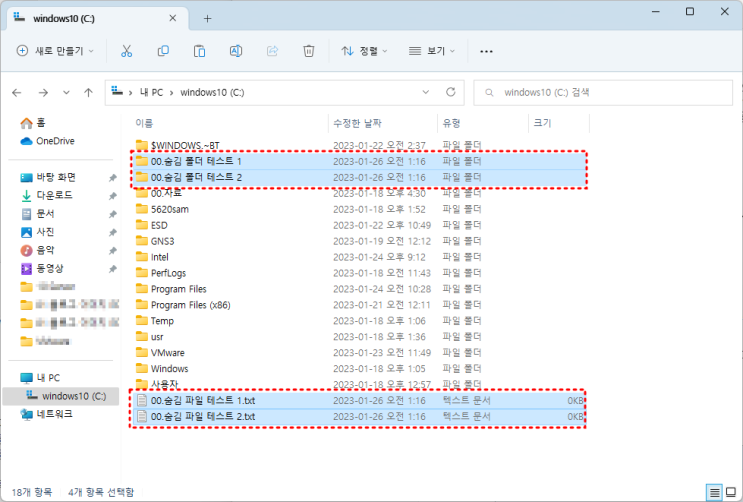Click the Cut scissors icon
743x502 pixels.
(x=127, y=51)
